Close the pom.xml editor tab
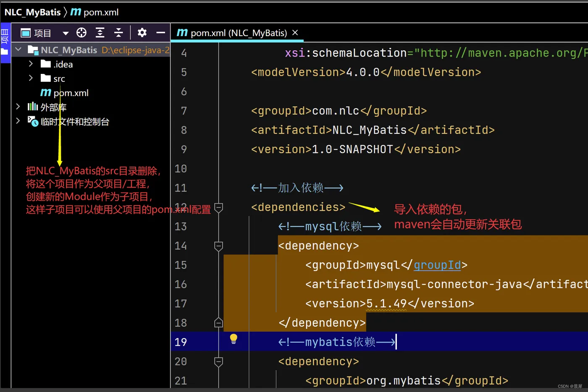Screen dimensions: 588x392 [295, 32]
